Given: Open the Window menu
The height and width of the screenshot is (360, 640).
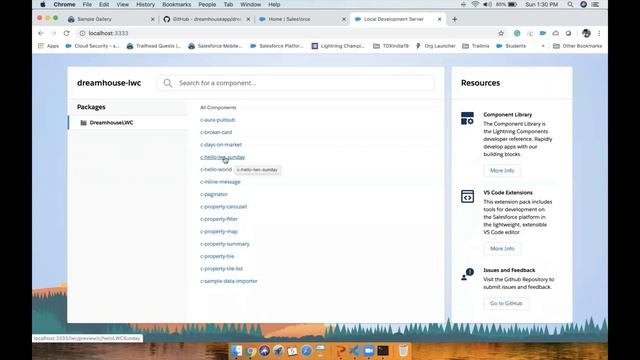Looking at the screenshot, I should [x=250, y=4].
